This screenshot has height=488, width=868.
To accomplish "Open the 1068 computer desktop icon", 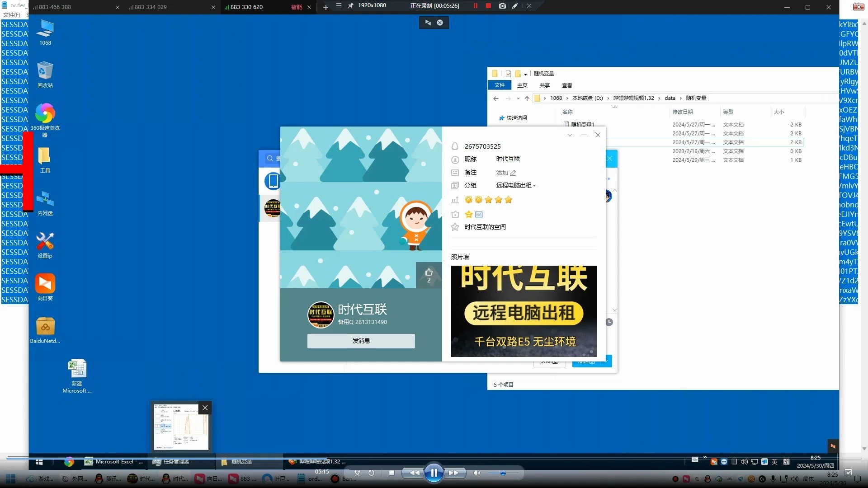I will tap(45, 33).
